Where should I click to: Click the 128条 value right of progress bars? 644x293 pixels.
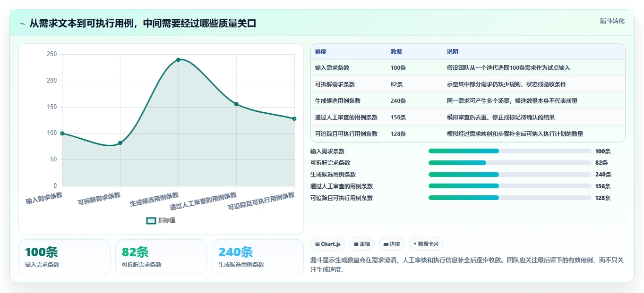pyautogui.click(x=603, y=198)
